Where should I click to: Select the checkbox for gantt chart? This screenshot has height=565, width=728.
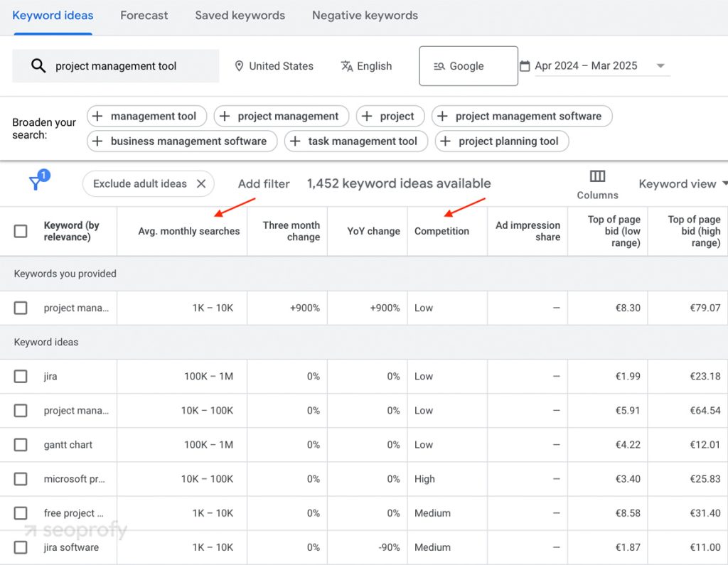tap(21, 445)
